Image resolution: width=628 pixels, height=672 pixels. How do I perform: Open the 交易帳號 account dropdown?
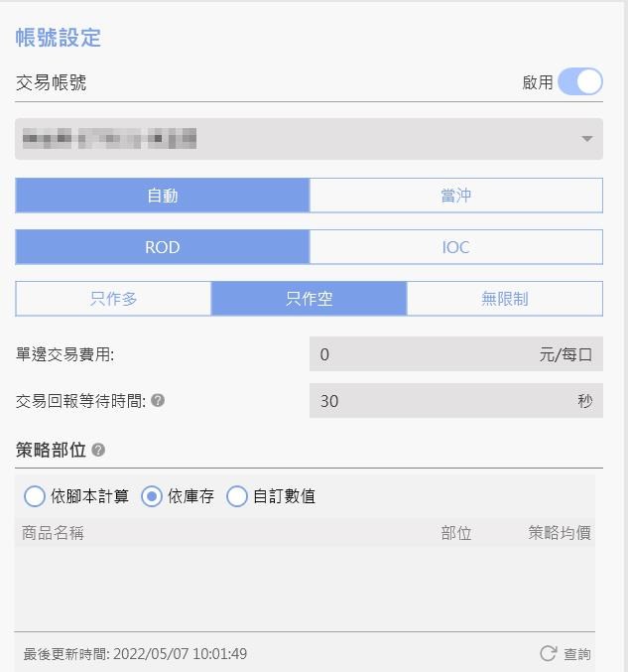click(x=298, y=139)
